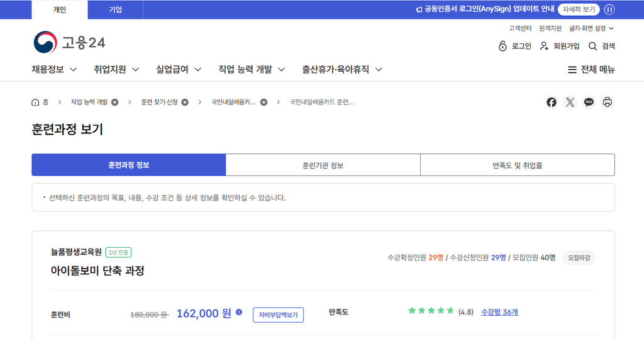Expand 직업 능력 개발 menu
The image size is (644, 339).
(252, 69)
